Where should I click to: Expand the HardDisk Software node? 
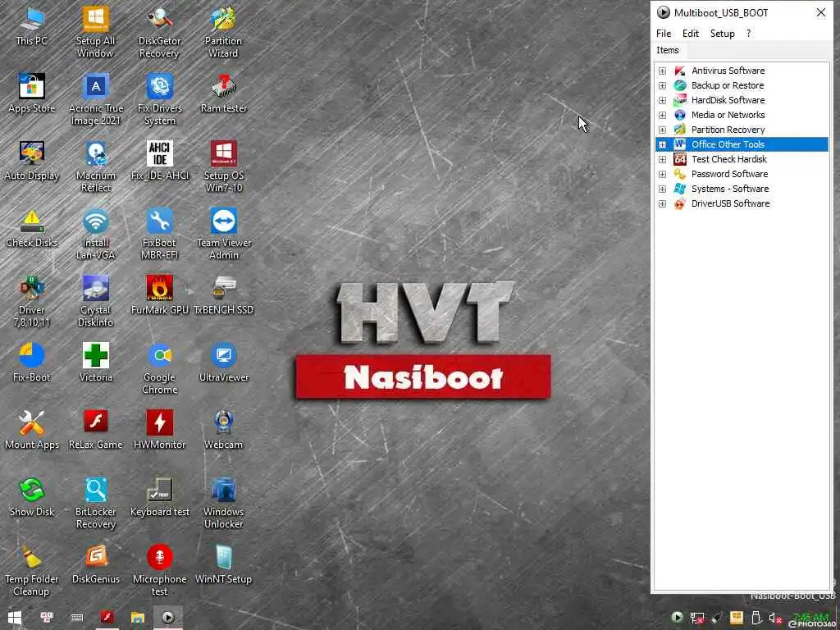[662, 100]
